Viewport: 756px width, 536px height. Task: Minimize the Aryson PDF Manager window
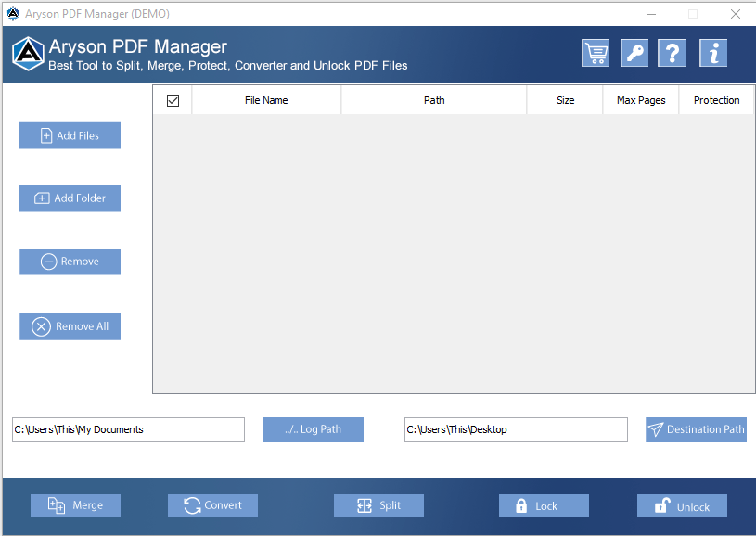click(x=651, y=14)
